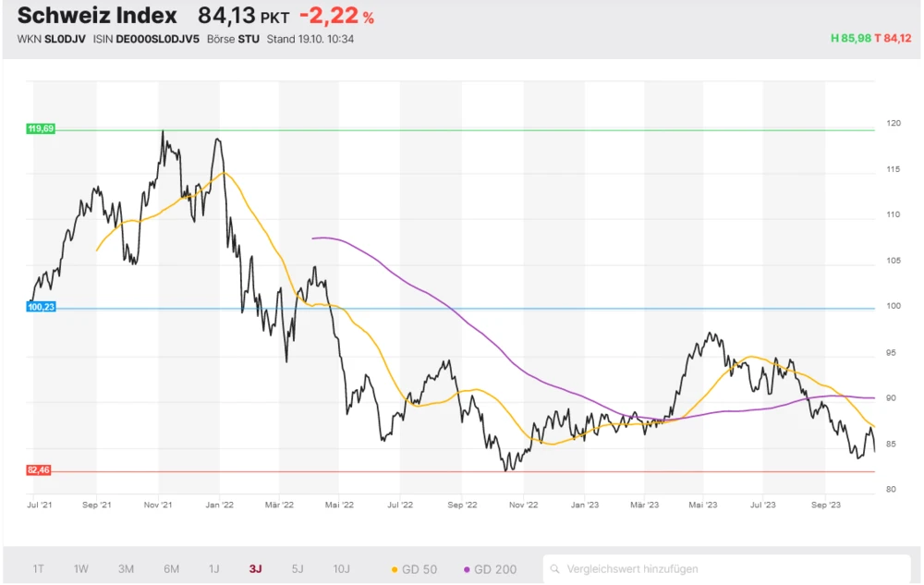The image size is (924, 585).
Task: Click the Vergleichswert hinzufügen input field
Action: coord(730,569)
